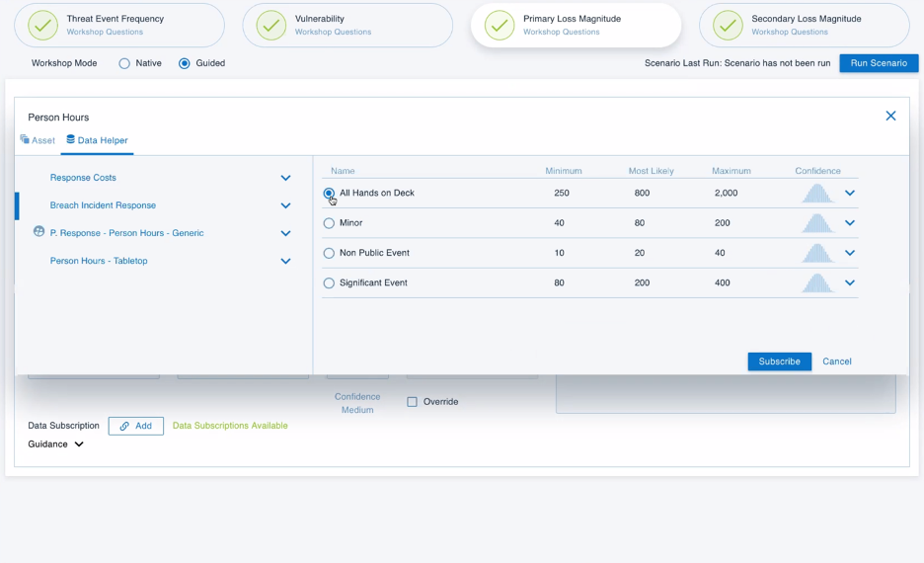Expand details of the Significant Event row
Image resolution: width=924 pixels, height=563 pixels.
click(850, 282)
